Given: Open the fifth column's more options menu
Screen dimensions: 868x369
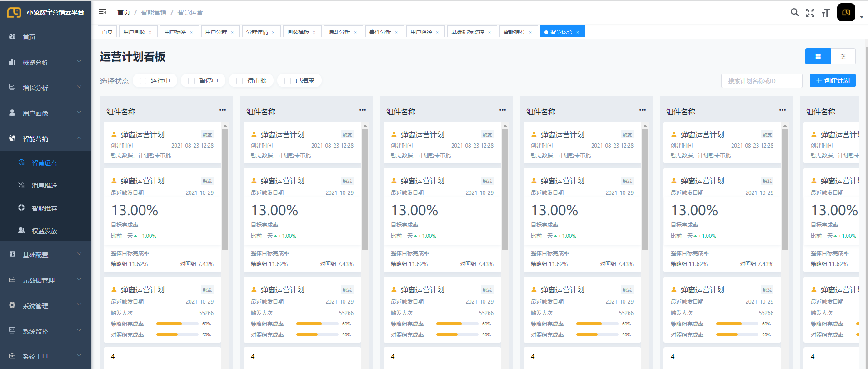Looking at the screenshot, I should (783, 110).
